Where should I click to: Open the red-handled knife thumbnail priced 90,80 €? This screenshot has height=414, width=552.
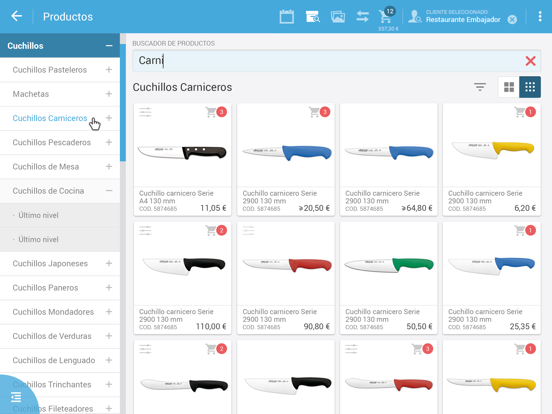coord(287,265)
